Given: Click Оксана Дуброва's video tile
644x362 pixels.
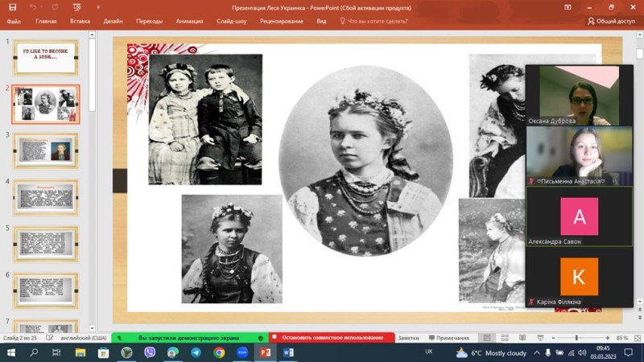Looking at the screenshot, I should pos(579,95).
